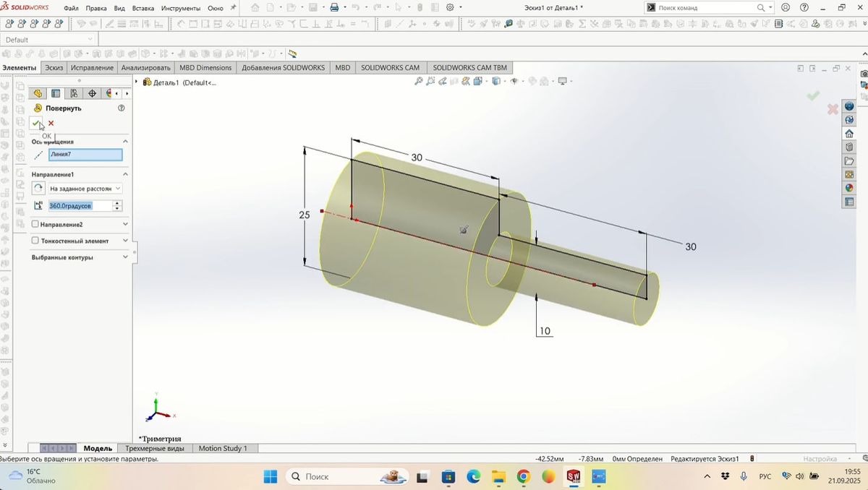This screenshot has width=868, height=490.
Task: Click the Previous View icon
Action: (x=443, y=82)
